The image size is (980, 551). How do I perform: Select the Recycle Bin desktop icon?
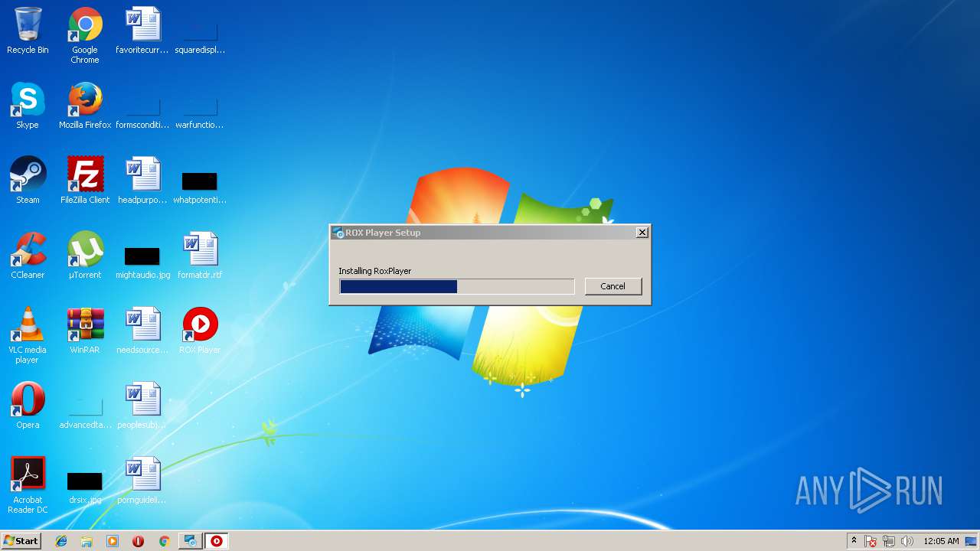[28, 31]
